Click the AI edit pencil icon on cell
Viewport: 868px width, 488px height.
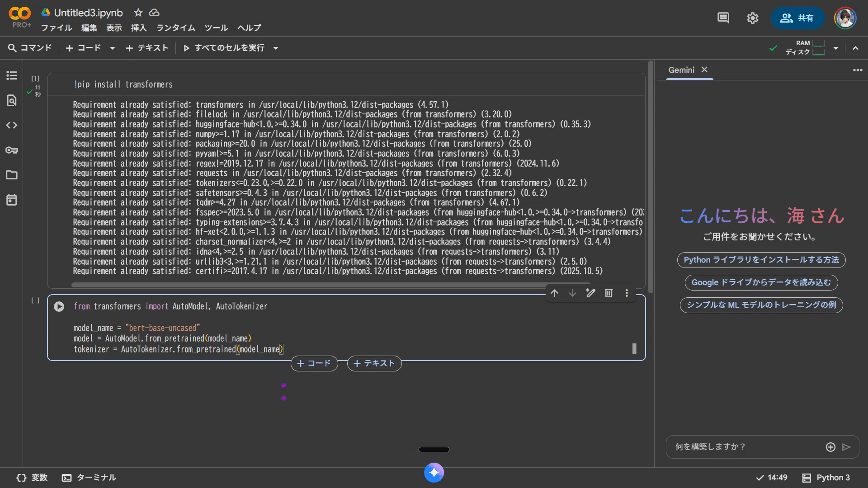click(x=590, y=293)
